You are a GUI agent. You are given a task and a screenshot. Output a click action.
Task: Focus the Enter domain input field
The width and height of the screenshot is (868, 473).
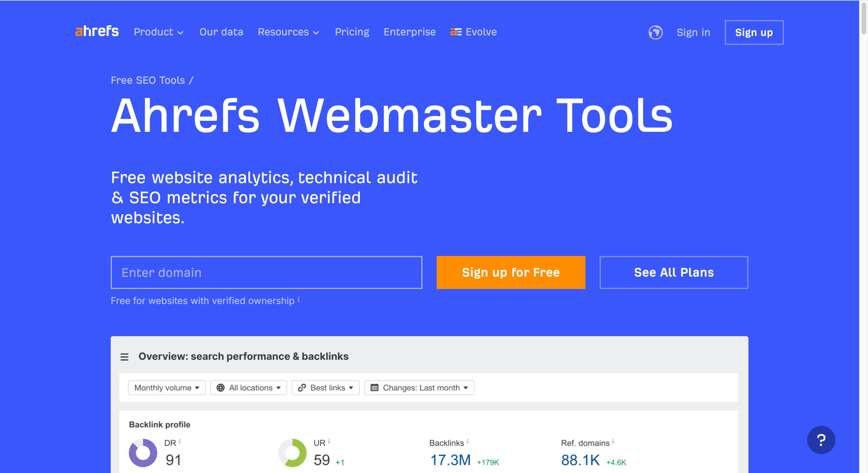click(266, 272)
